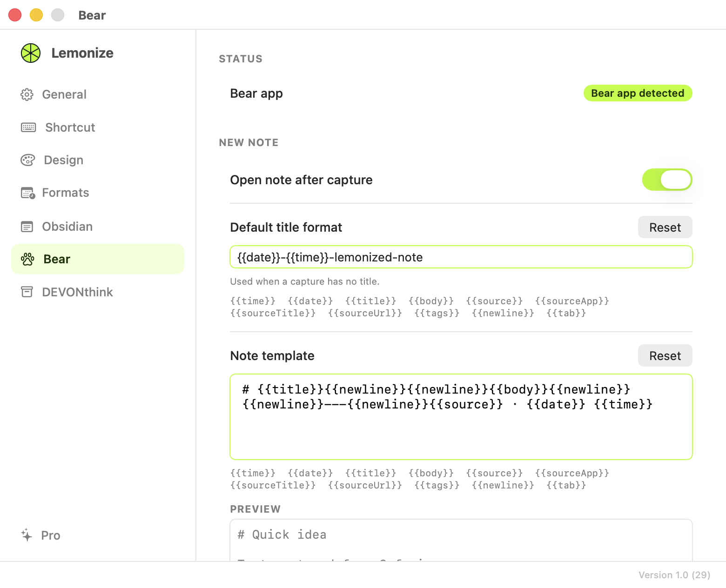The width and height of the screenshot is (726, 588).
Task: Insert {{sourceApp}} token under title format
Action: coord(572,301)
